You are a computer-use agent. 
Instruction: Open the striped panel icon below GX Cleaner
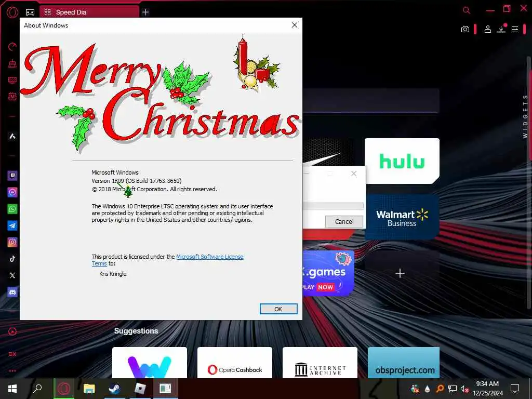pyautogui.click(x=12, y=80)
